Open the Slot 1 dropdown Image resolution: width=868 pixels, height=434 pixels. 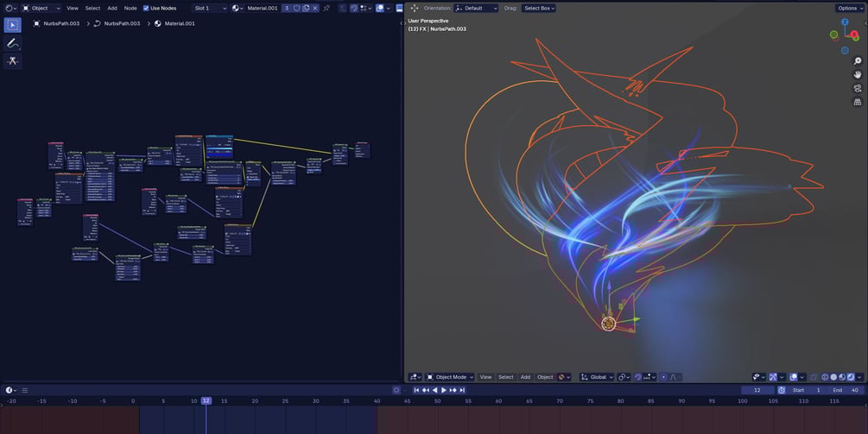(210, 9)
